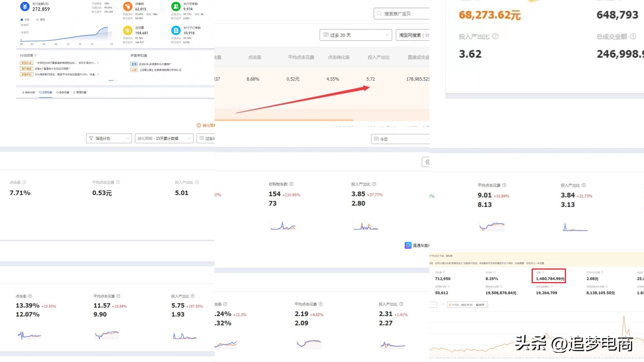Expand the 筛选计划 filter dropdown
Screen dimensions: 644x362
tap(109, 138)
